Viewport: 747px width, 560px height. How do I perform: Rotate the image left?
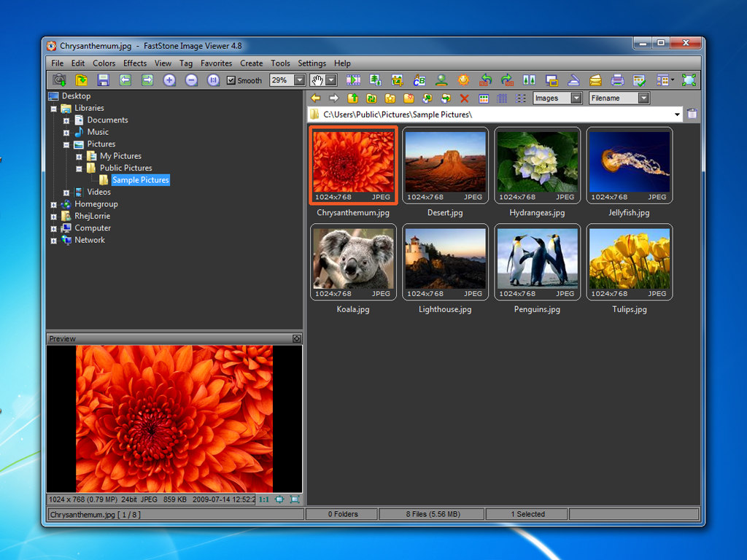(485, 80)
